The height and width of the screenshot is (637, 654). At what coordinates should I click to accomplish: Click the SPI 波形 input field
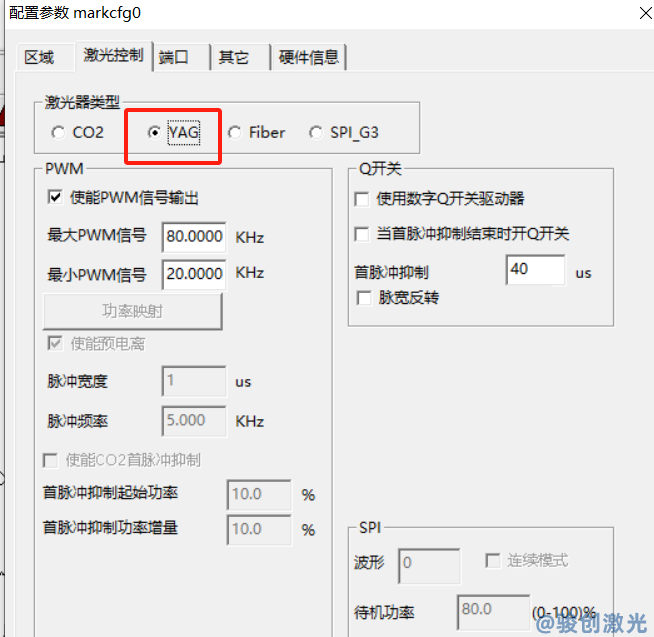pyautogui.click(x=429, y=566)
